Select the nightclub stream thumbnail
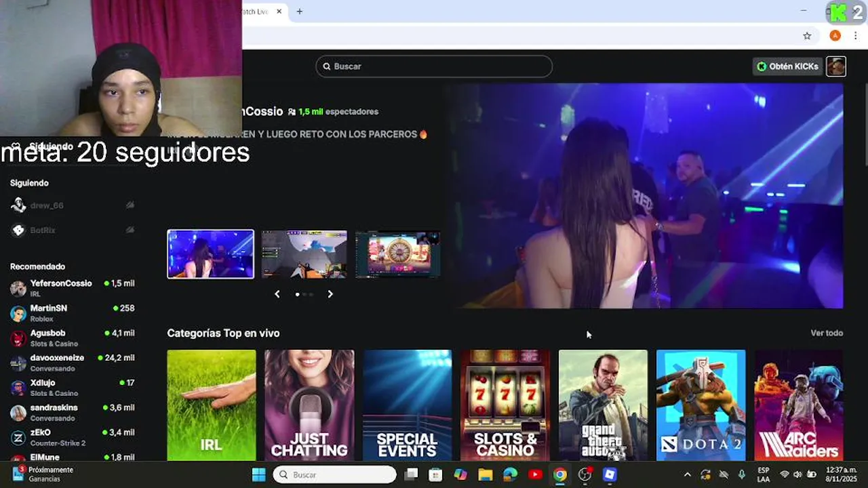Screen dimensions: 868x488 (x=211, y=254)
